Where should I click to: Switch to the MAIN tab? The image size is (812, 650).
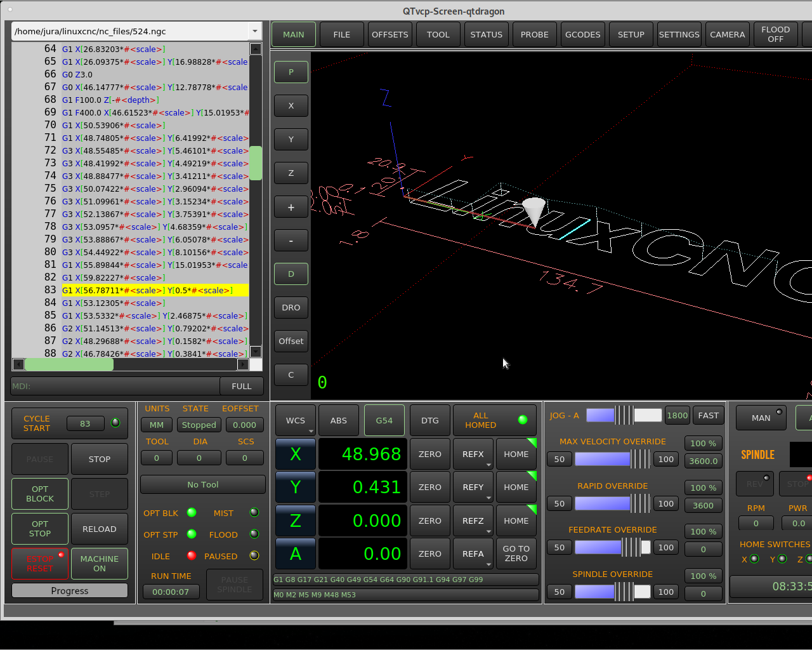[x=294, y=34]
